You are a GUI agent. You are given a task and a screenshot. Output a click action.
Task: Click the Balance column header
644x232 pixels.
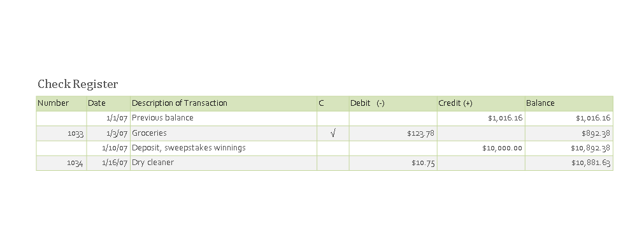pos(569,103)
